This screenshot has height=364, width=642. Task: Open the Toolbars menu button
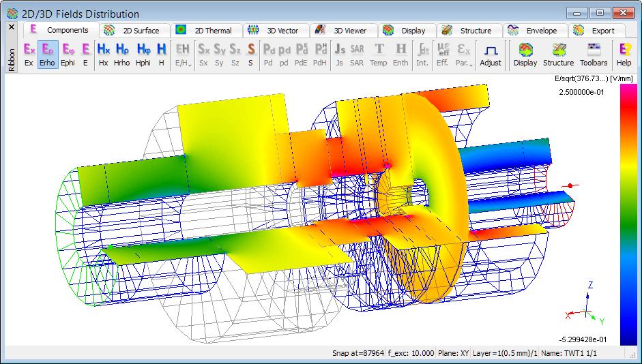pos(594,55)
